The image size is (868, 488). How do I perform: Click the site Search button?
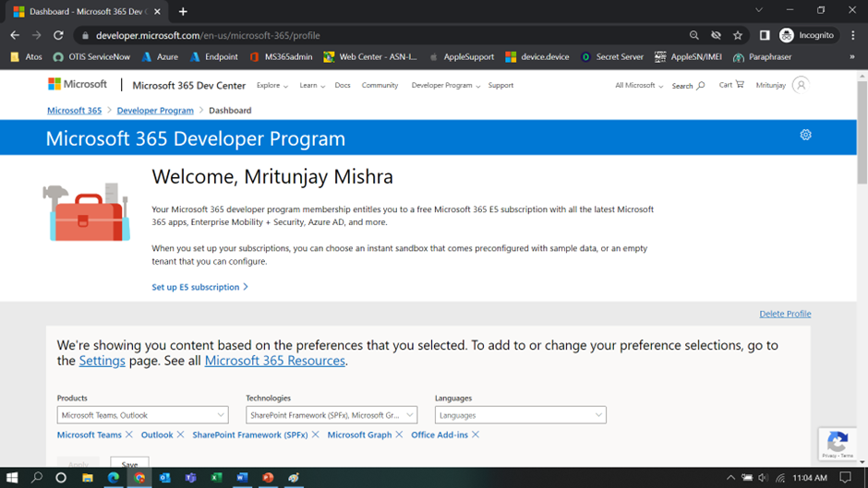688,86
